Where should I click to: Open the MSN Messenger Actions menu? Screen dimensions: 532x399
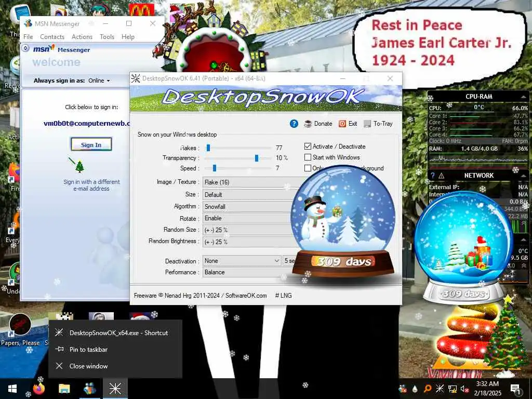(82, 37)
